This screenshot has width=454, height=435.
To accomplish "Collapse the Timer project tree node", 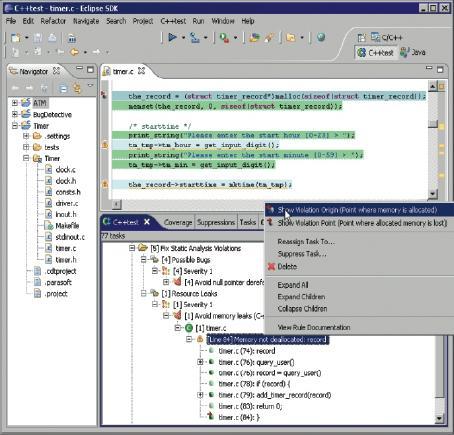I will [14, 126].
